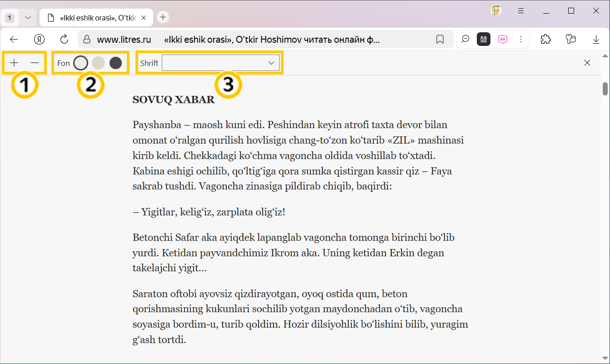This screenshot has width=610, height=364.
Task: Open a new tab
Action: (x=163, y=17)
